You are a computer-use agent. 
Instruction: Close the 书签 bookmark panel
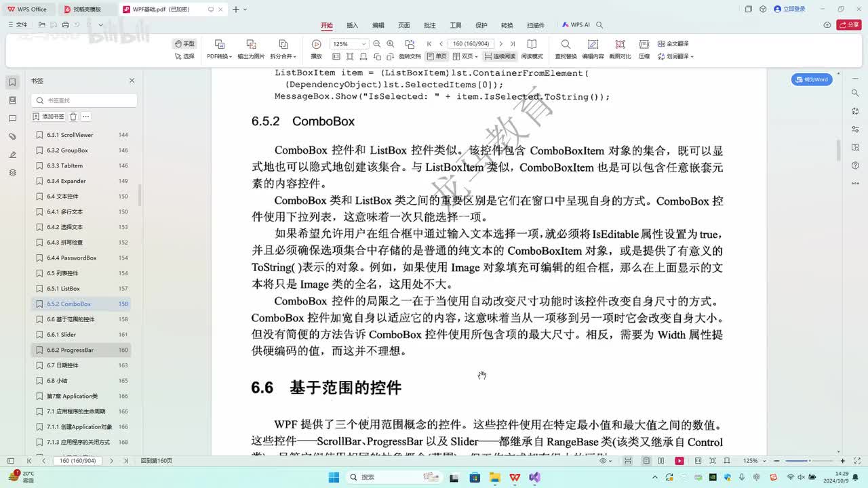(132, 81)
